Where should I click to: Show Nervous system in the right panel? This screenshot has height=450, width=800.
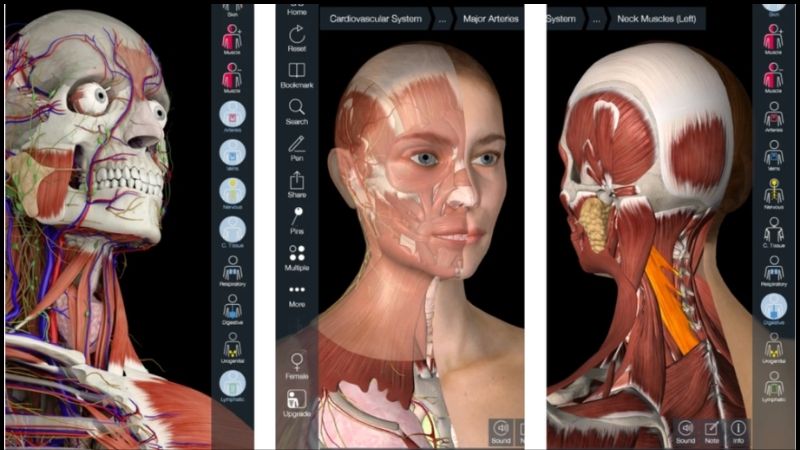(x=773, y=193)
